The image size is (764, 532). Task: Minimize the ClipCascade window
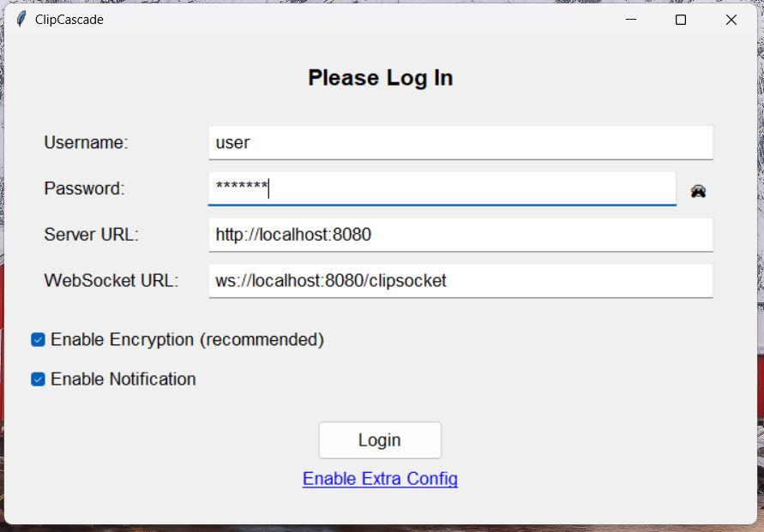(630, 20)
